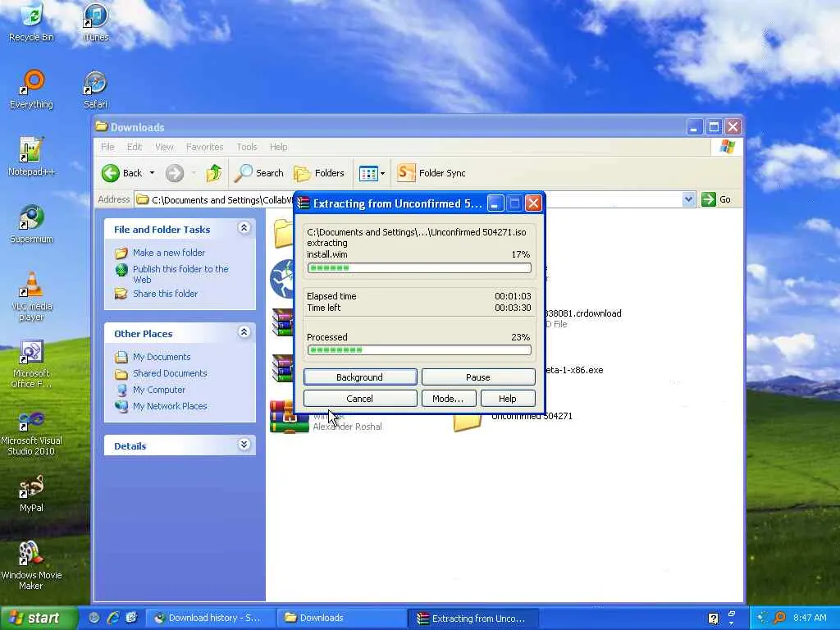Launch iTunes from the desktop
Screen dimensions: 840x630
95,22
